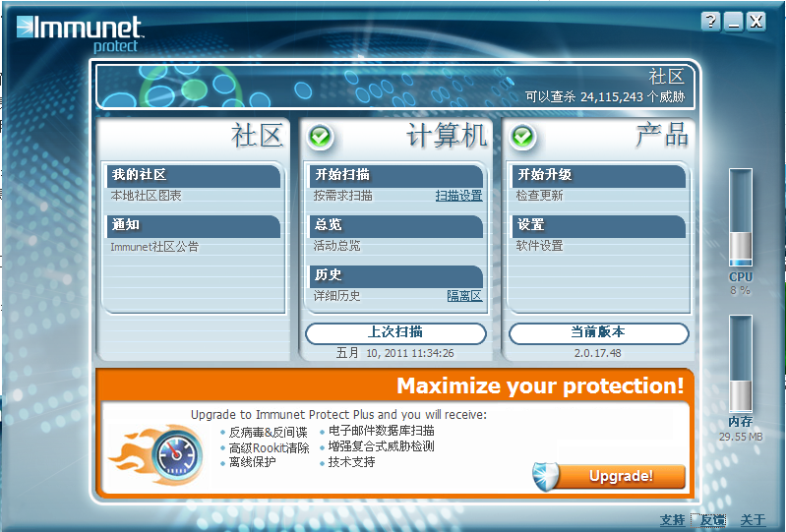
Task: Click the 软件设置 text
Action: [539, 246]
